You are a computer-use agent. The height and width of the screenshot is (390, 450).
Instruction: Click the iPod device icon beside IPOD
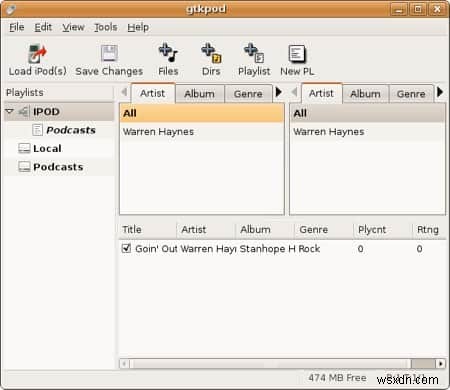24,111
